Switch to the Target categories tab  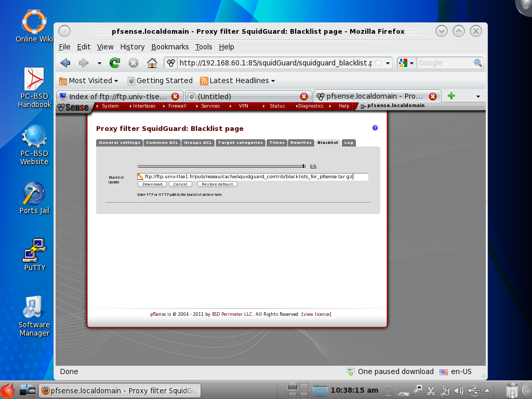click(x=240, y=143)
